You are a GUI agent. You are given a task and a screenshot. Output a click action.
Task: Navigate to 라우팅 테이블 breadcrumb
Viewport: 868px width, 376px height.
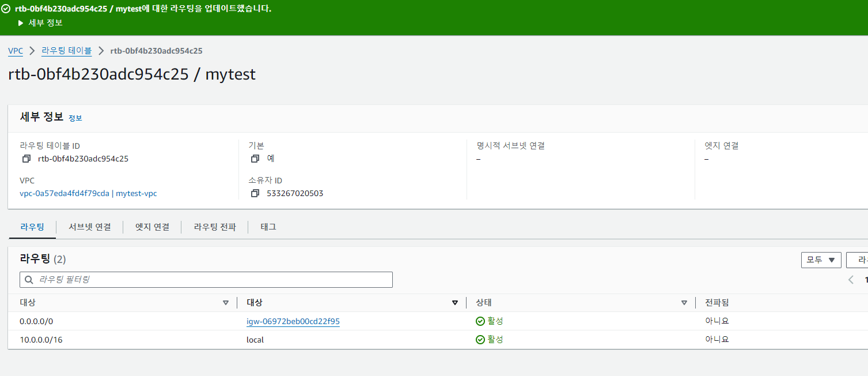click(x=66, y=51)
